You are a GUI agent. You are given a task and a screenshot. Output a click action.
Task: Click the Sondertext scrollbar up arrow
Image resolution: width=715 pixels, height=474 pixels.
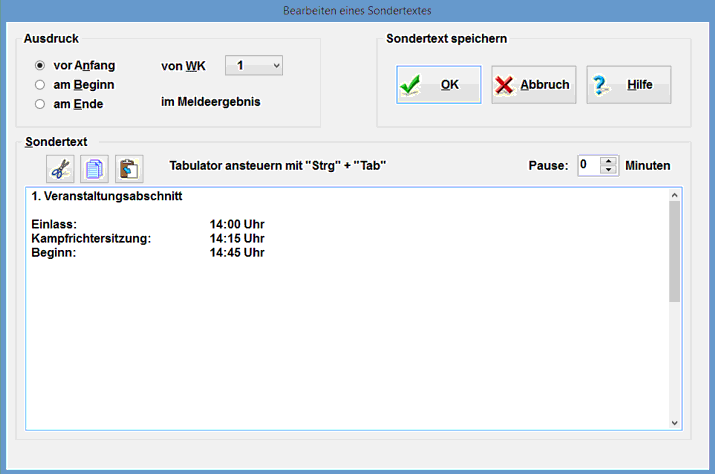pyautogui.click(x=674, y=195)
